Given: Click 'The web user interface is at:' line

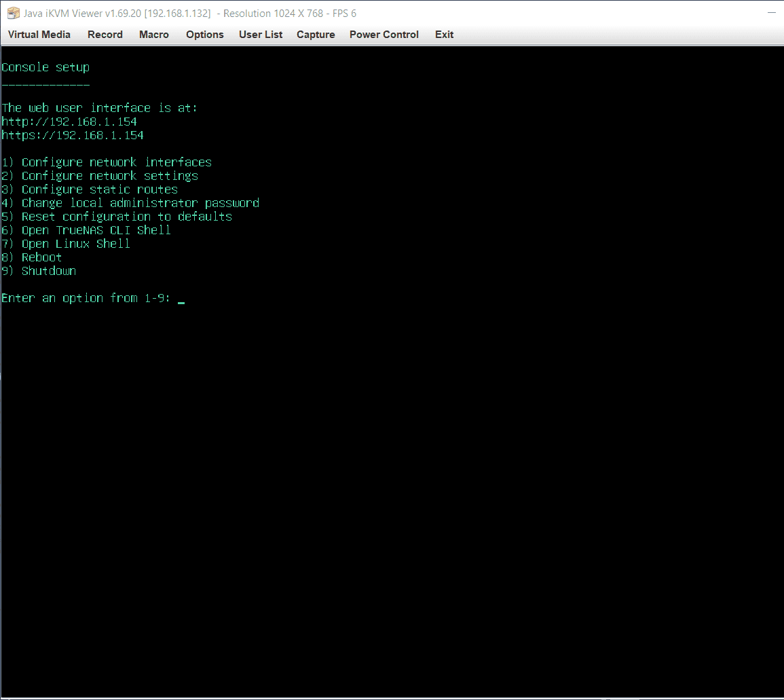Looking at the screenshot, I should [x=100, y=108].
